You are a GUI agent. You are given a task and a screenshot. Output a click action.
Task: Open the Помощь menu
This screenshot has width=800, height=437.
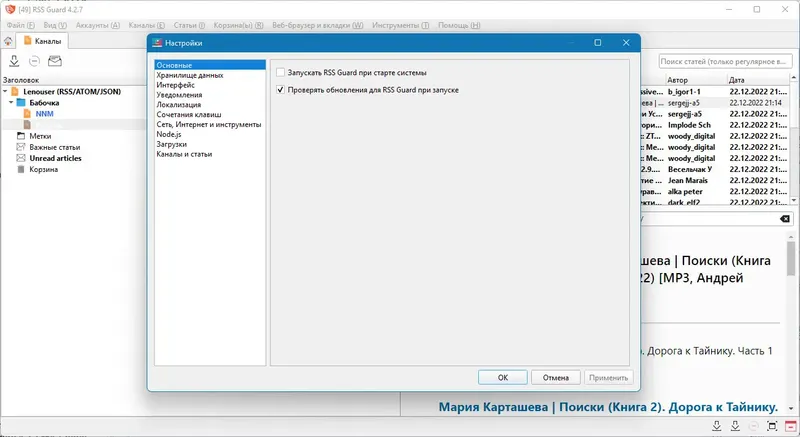(459, 25)
